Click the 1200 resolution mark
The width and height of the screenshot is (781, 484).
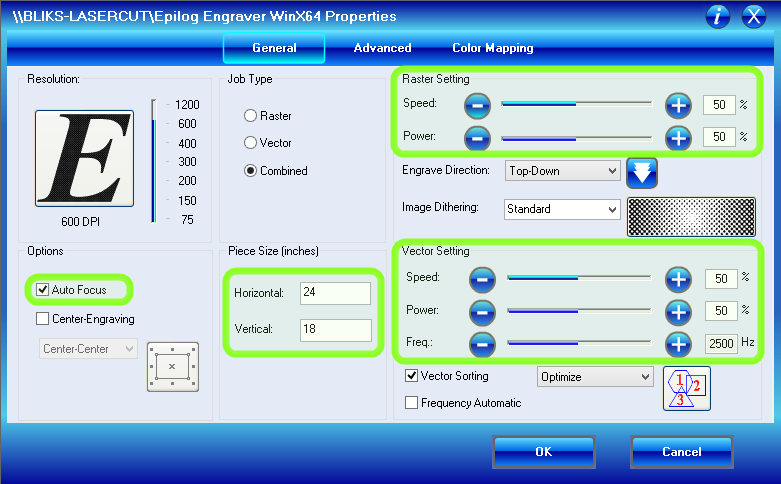click(x=187, y=105)
